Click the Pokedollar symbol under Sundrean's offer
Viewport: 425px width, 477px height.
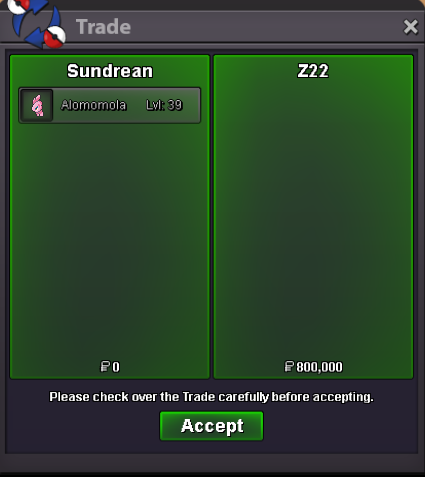pyautogui.click(x=105, y=366)
